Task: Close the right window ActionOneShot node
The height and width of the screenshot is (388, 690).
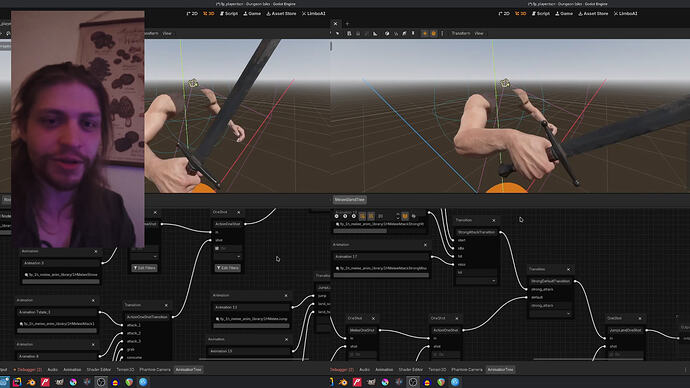Action: tap(456, 318)
